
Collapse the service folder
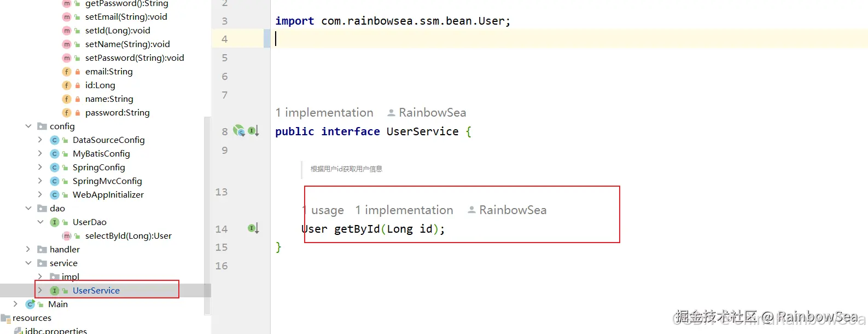point(28,263)
